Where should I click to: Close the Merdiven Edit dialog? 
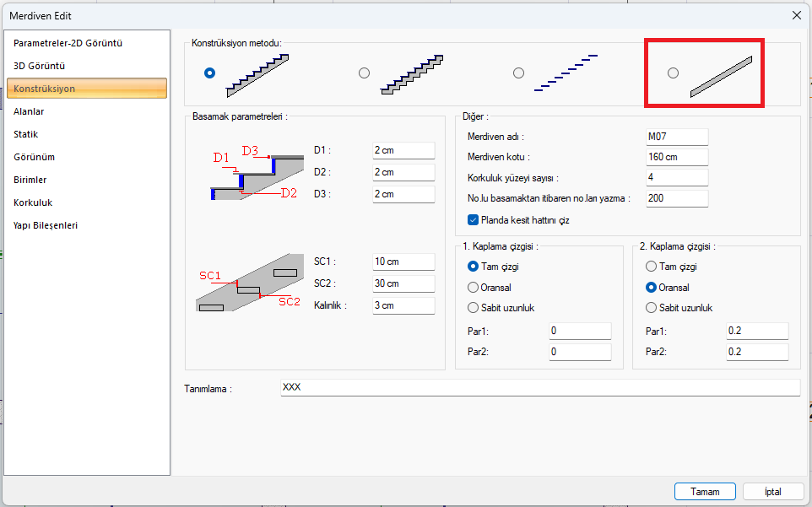click(796, 14)
